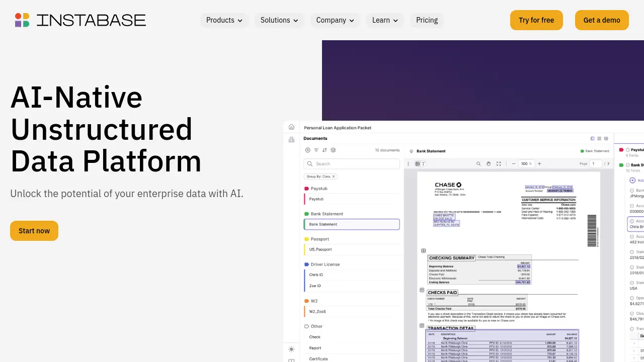Click the Chase account number highlight
The image size is (644, 362).
point(560,191)
